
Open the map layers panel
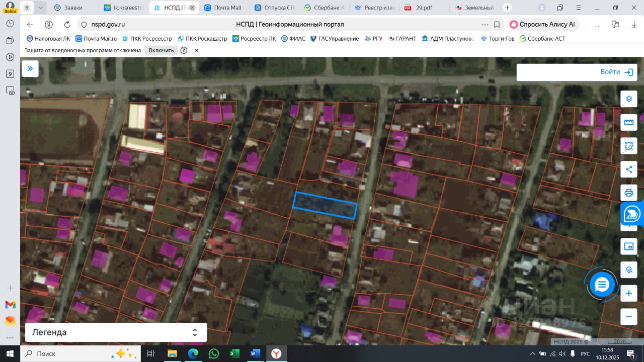click(628, 99)
